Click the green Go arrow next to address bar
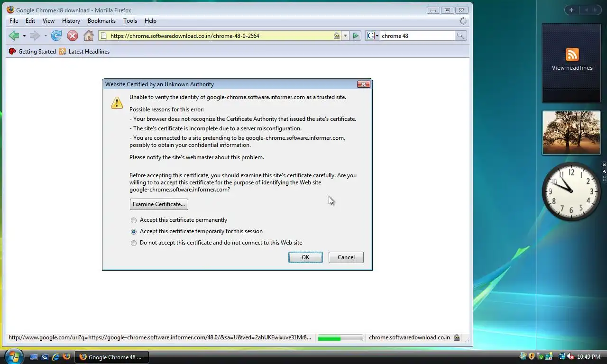The width and height of the screenshot is (607, 364). coord(356,36)
